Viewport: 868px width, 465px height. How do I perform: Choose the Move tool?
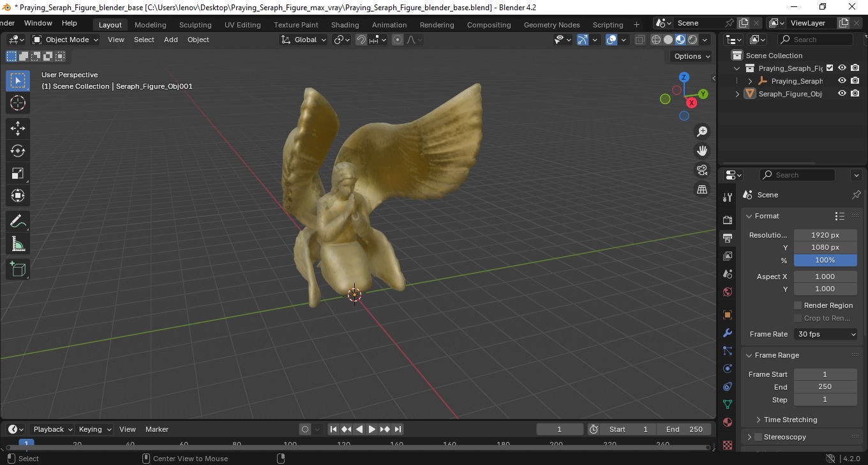pyautogui.click(x=18, y=128)
